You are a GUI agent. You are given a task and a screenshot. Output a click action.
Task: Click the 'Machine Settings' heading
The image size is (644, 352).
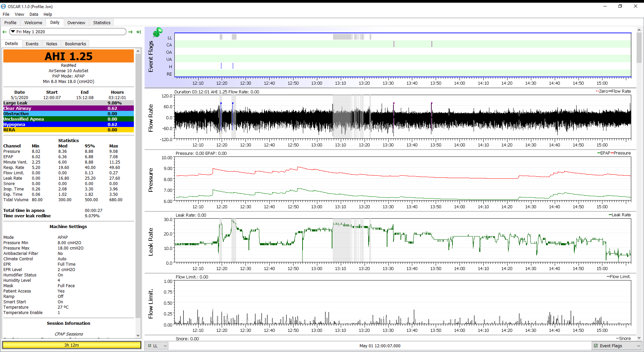pyautogui.click(x=68, y=227)
